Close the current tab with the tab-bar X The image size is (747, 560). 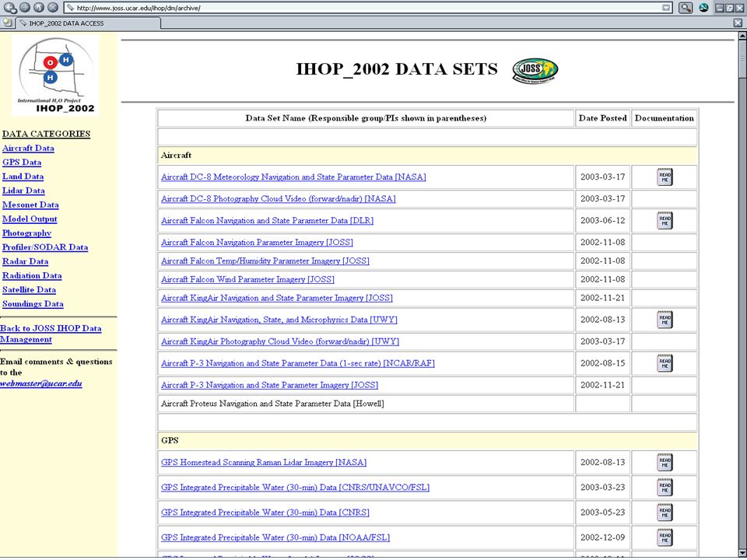coord(738,23)
